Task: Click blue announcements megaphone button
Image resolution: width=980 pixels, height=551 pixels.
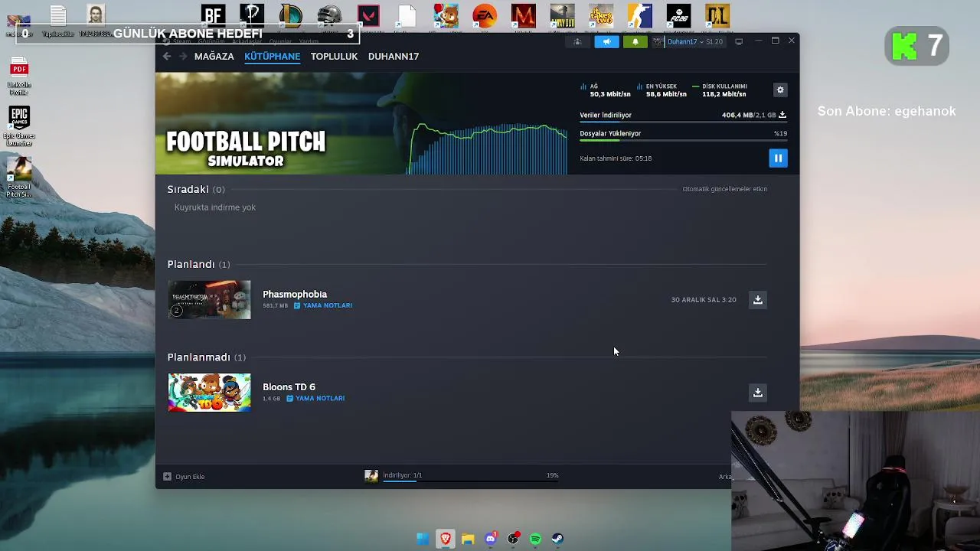Action: 606,41
